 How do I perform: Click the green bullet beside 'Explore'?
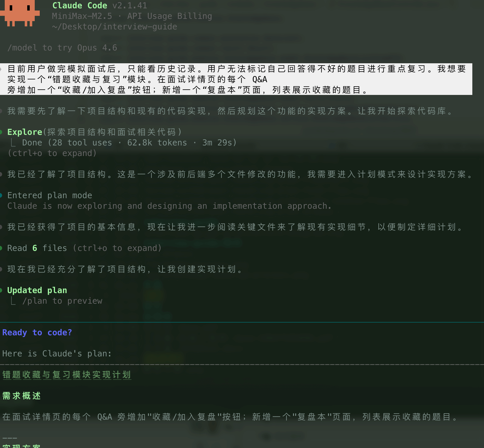pos(1,132)
